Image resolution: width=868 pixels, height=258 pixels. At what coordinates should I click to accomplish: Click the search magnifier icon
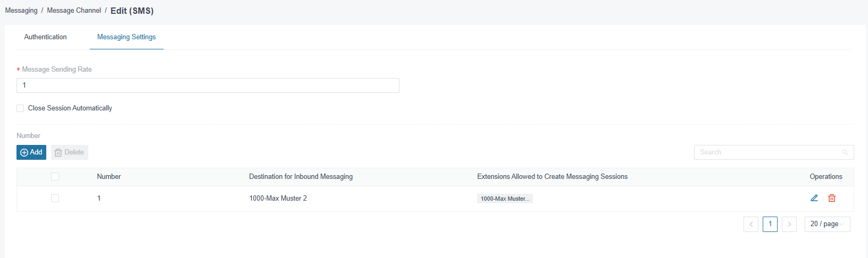pyautogui.click(x=845, y=152)
